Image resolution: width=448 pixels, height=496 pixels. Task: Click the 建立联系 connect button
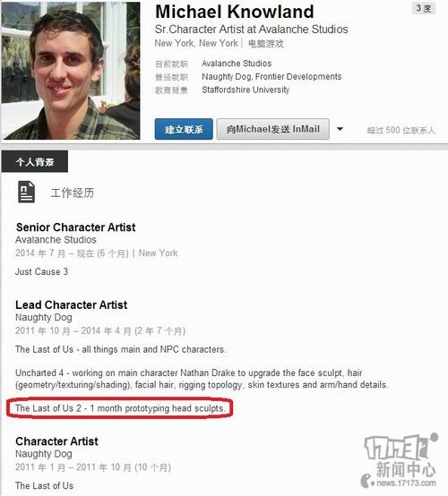(x=184, y=129)
